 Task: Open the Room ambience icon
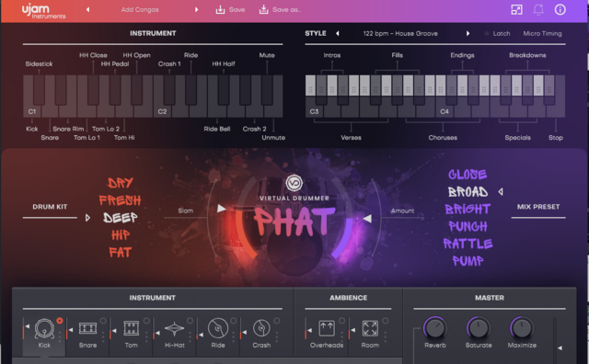click(x=370, y=328)
